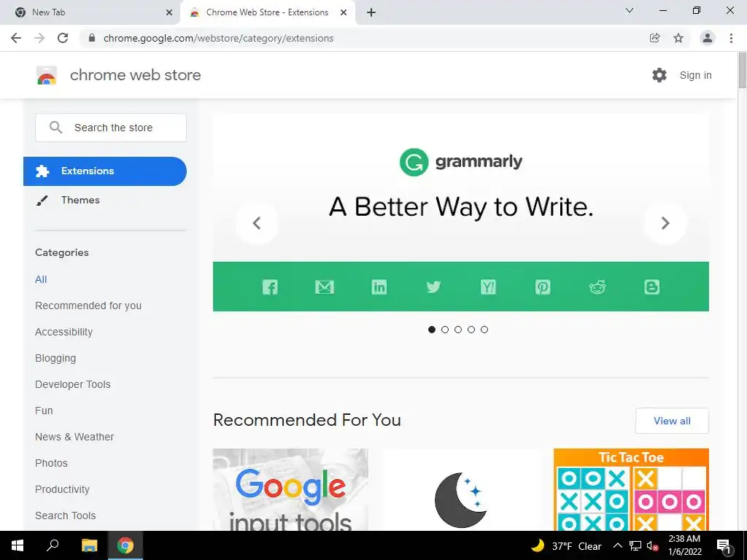Viewport: 747px width, 560px height.
Task: Open the Photos category
Action: (52, 463)
